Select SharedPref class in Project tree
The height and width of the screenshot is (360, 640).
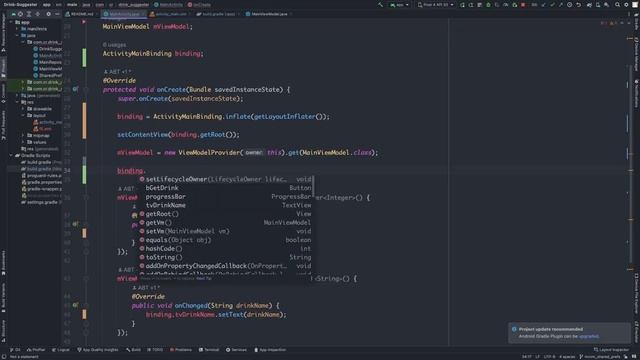[47, 76]
